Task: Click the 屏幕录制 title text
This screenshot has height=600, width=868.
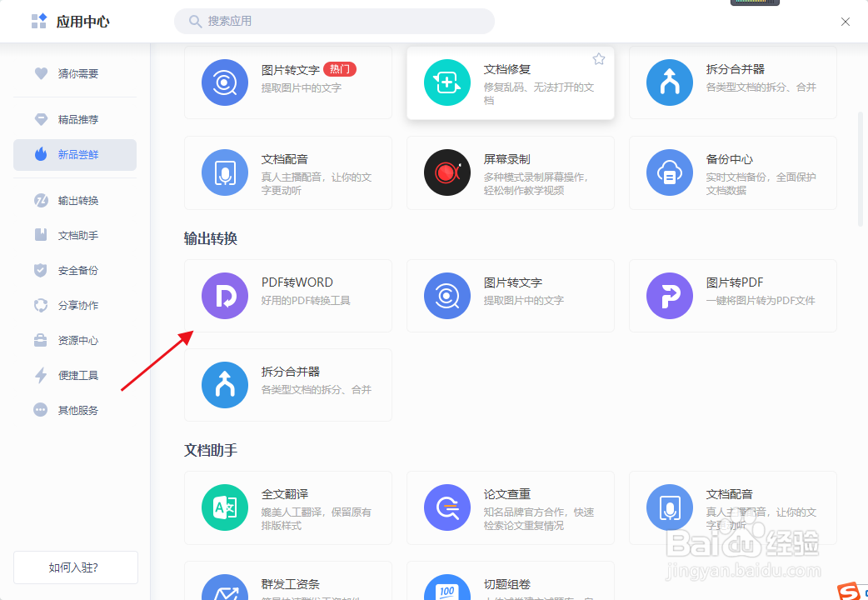Action: [507, 159]
